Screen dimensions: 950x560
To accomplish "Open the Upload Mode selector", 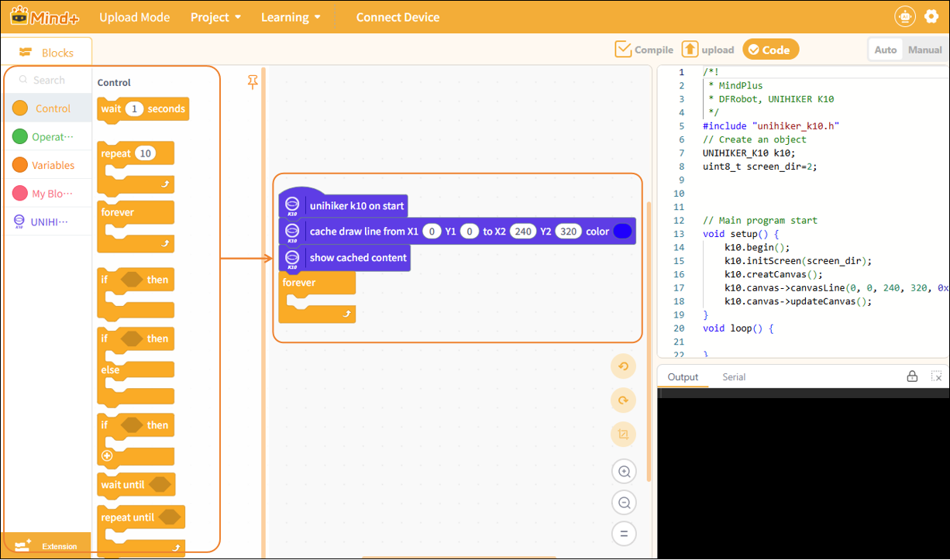I will click(x=134, y=17).
